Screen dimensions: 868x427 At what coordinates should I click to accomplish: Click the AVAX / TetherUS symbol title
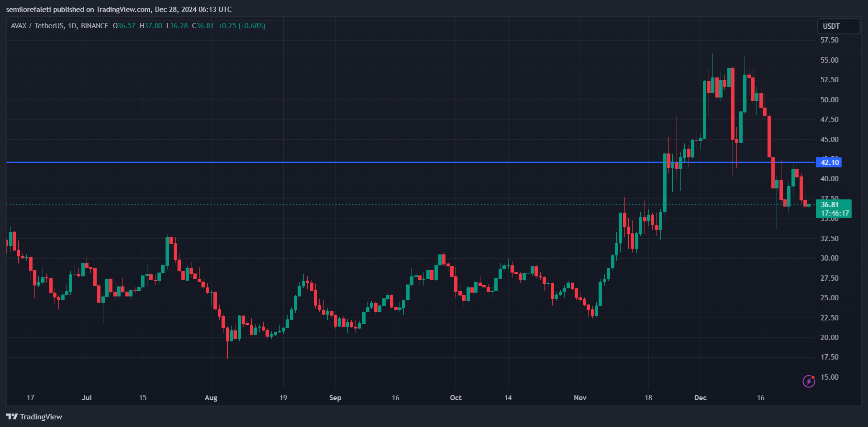[37, 26]
